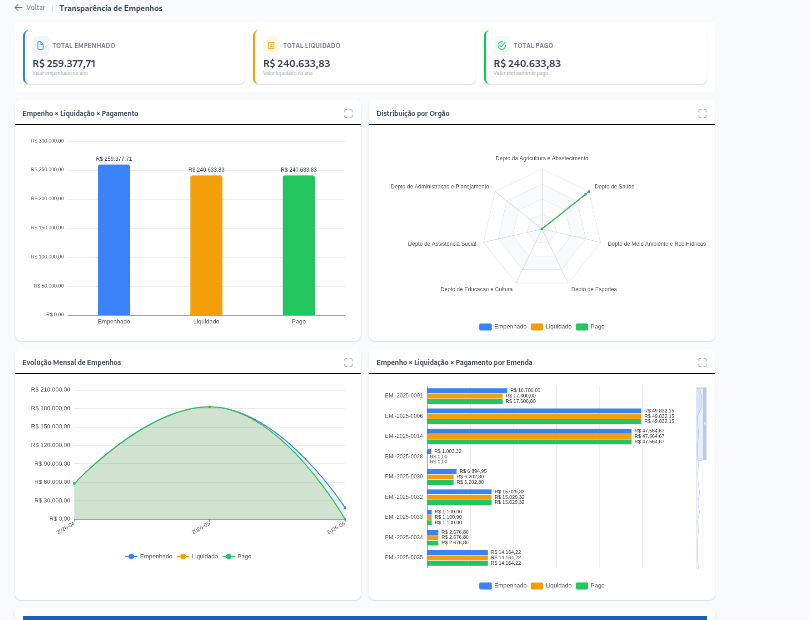The image size is (809, 620).
Task: Toggle Empenhado series in radar chart legend
Action: [503, 327]
